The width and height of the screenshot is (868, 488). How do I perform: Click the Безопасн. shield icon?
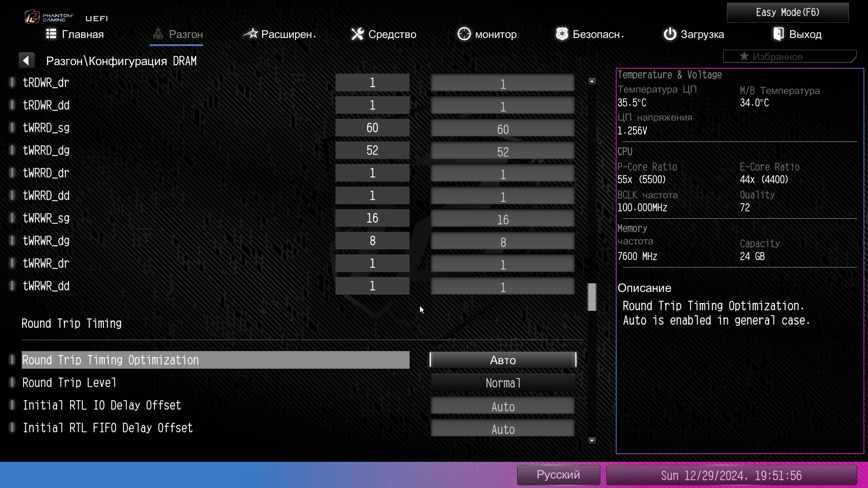coord(561,34)
